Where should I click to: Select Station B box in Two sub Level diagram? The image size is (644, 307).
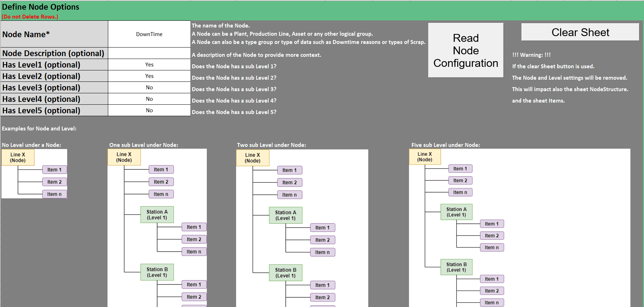[x=285, y=273]
